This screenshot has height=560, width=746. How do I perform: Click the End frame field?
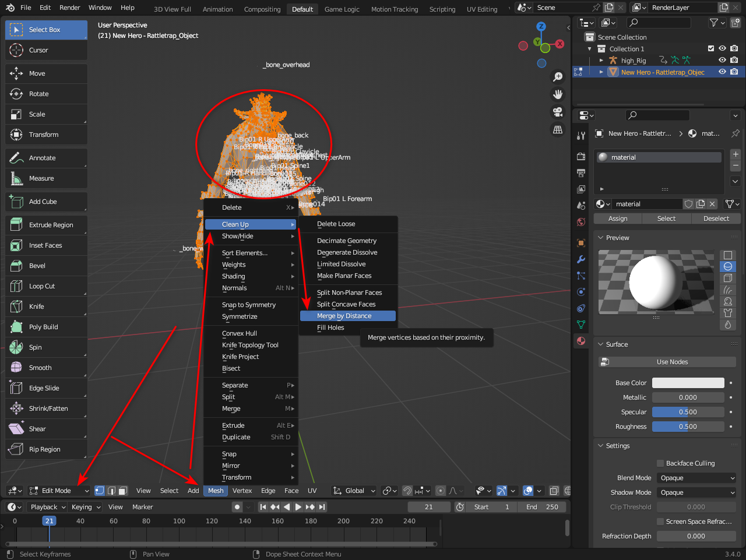pyautogui.click(x=542, y=507)
